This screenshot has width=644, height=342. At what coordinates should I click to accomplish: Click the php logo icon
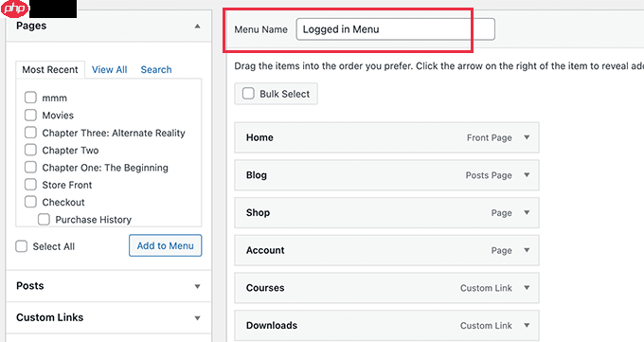pyautogui.click(x=15, y=9)
